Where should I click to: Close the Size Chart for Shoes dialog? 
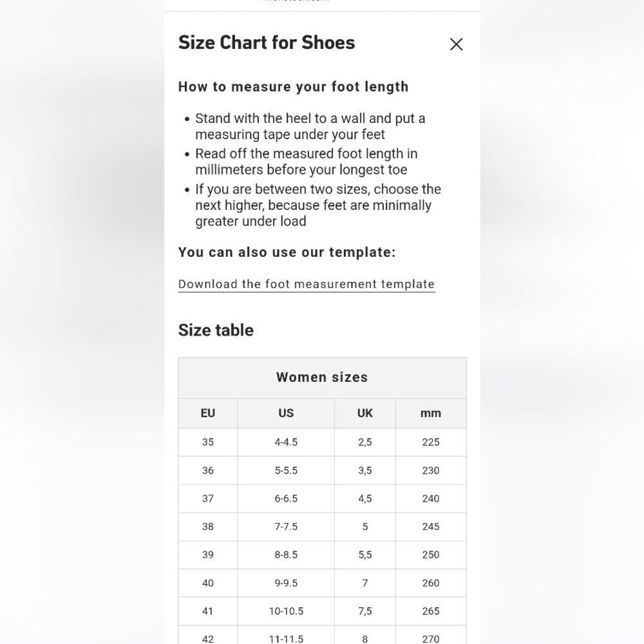[456, 44]
